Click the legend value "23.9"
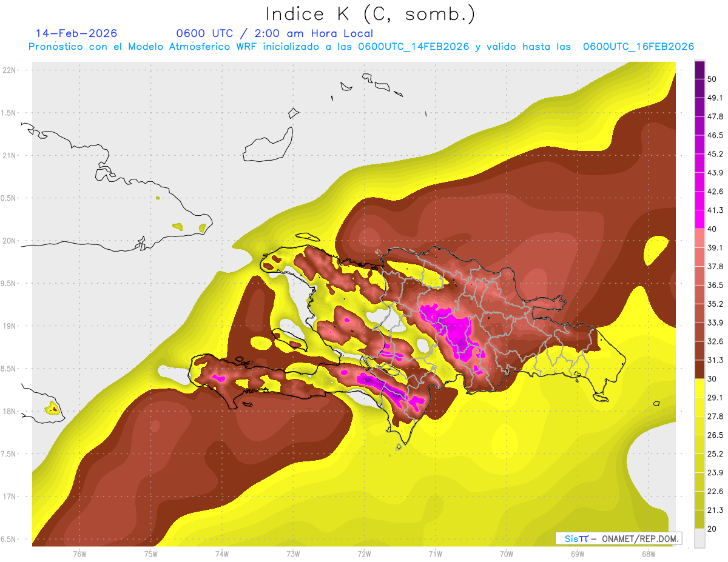 (x=715, y=472)
